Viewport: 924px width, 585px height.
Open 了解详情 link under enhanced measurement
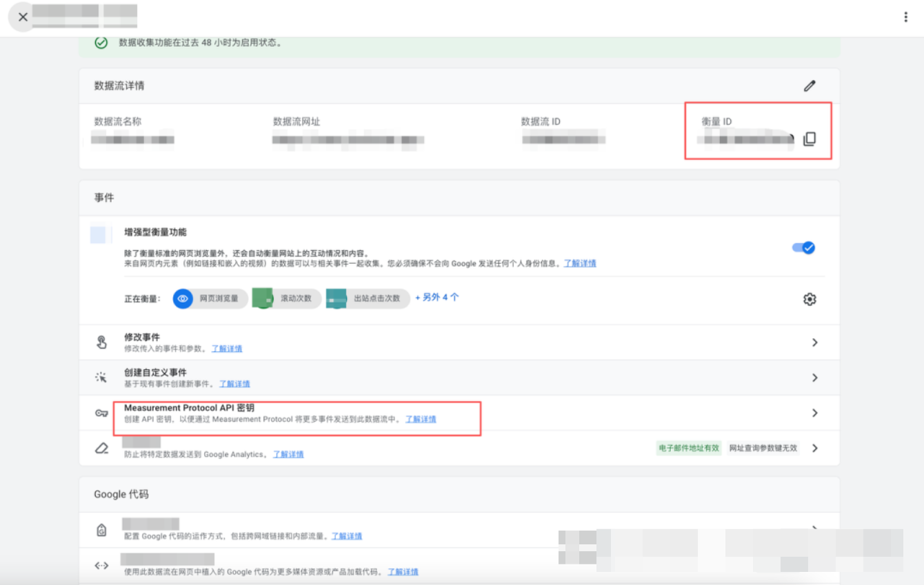tap(579, 263)
